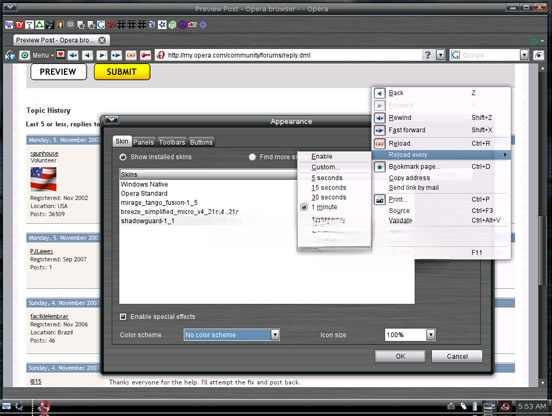Open the Google G bookmark in bookmarks bar
Image resolution: width=552 pixels, height=416 pixels.
click(101, 25)
